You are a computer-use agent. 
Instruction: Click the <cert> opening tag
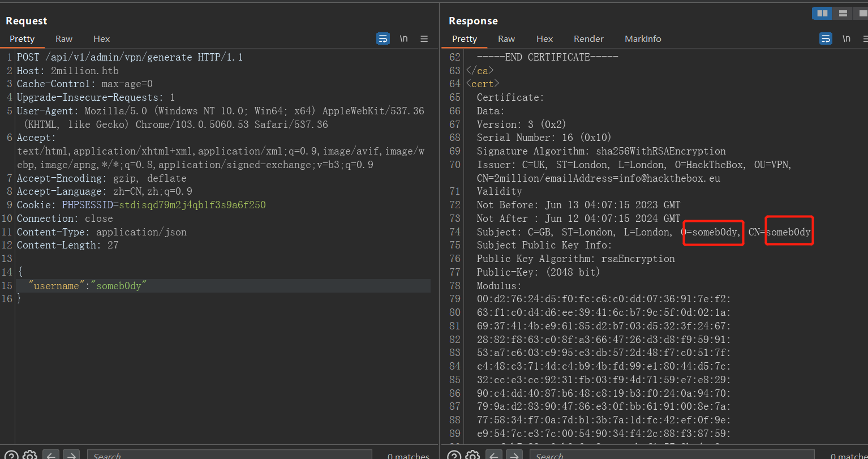click(x=482, y=84)
